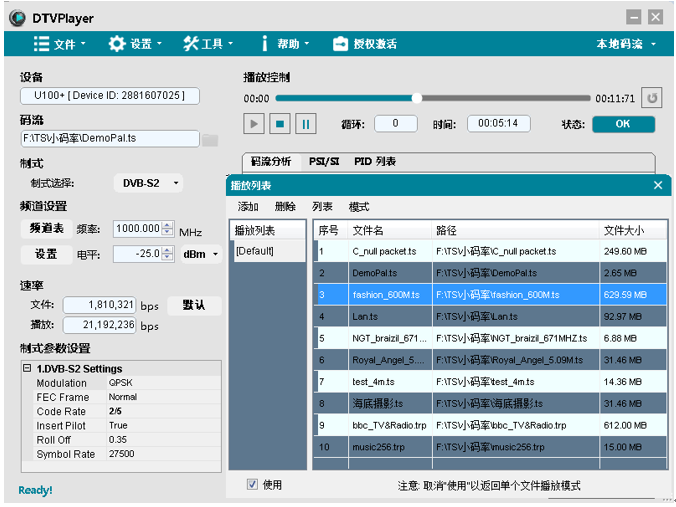Click the DTVPlayer logo icon in title bar

[x=18, y=18]
